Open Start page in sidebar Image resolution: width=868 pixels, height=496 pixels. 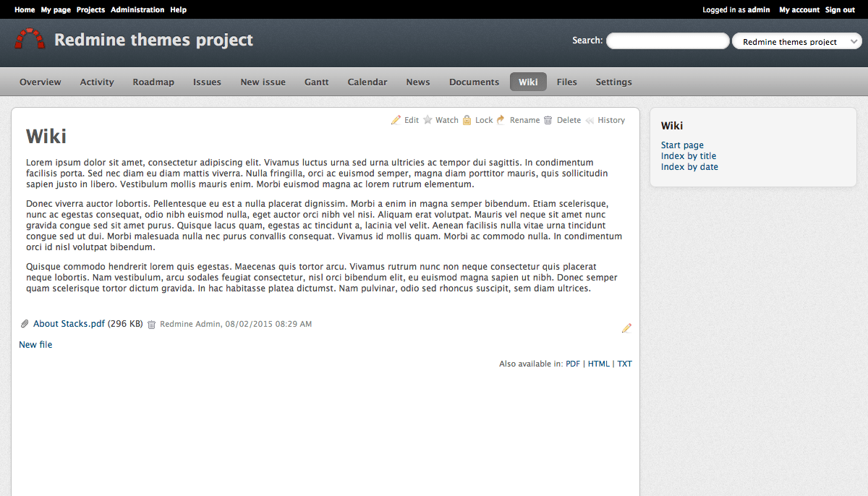point(682,145)
